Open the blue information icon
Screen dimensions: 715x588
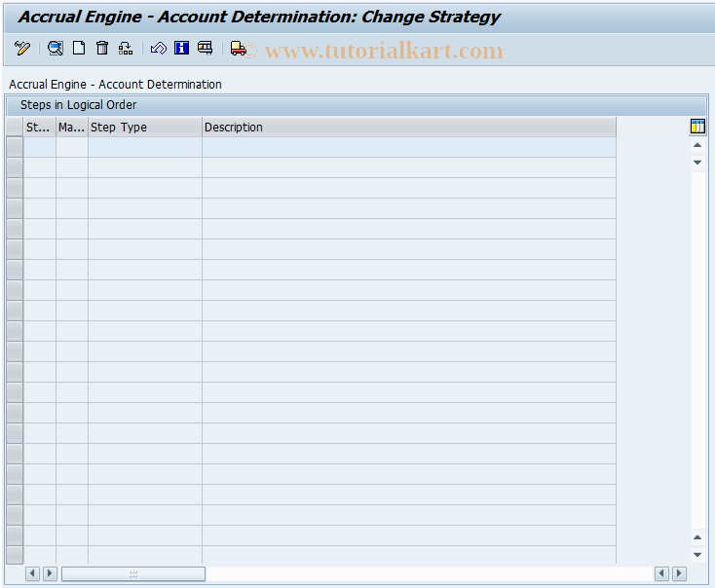click(x=181, y=48)
